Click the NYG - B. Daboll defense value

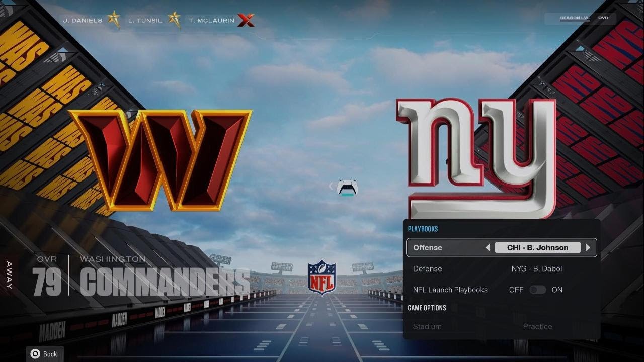(x=537, y=268)
